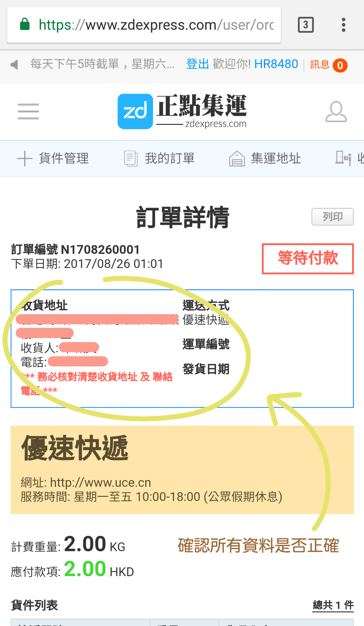
Task: Click the 登出 logout link
Action: click(198, 64)
